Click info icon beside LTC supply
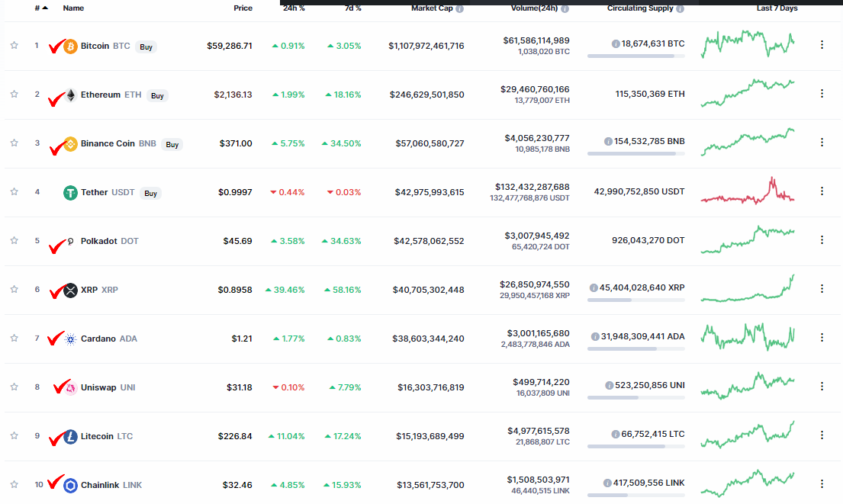 point(616,434)
